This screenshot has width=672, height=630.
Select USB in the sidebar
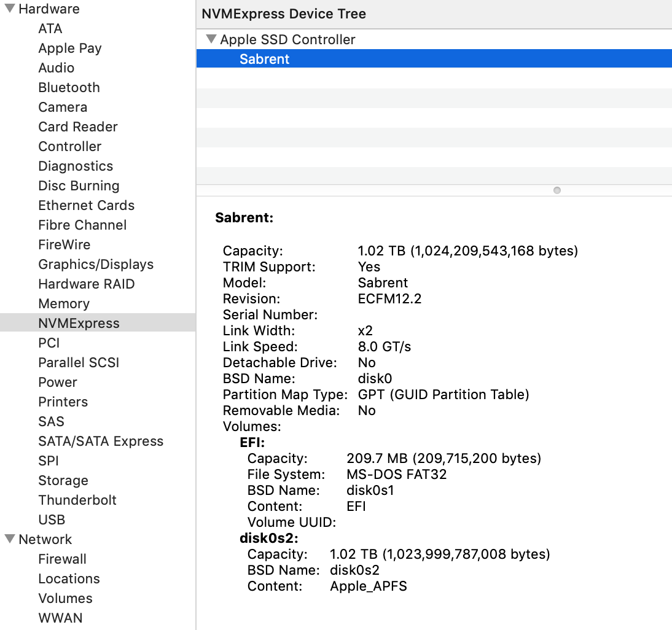[52, 519]
